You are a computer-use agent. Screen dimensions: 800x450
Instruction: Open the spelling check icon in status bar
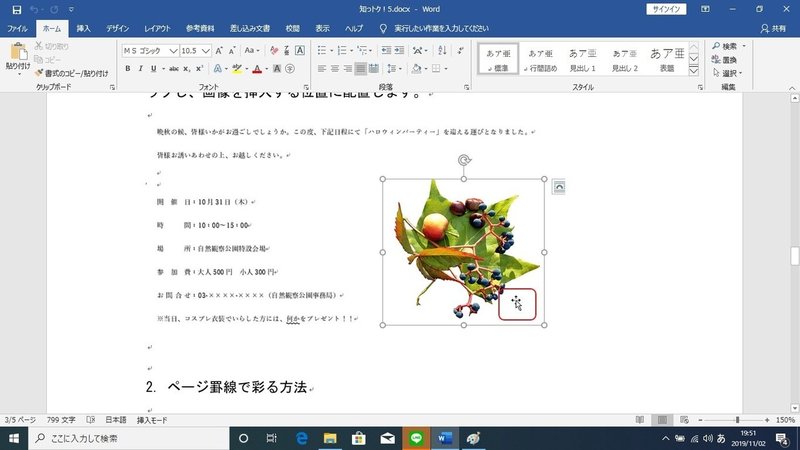[91, 420]
